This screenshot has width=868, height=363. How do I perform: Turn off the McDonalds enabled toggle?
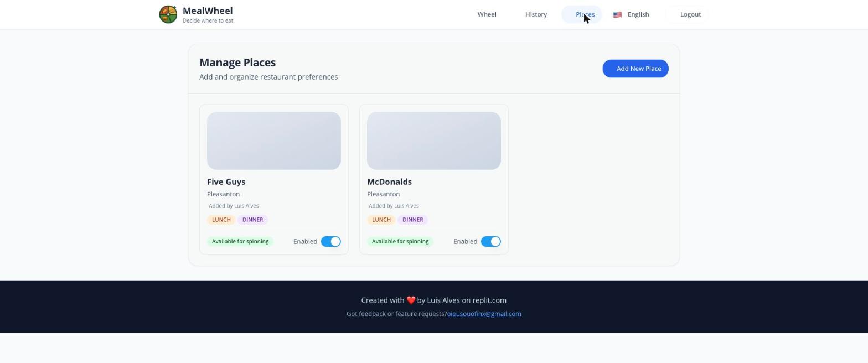click(x=491, y=242)
